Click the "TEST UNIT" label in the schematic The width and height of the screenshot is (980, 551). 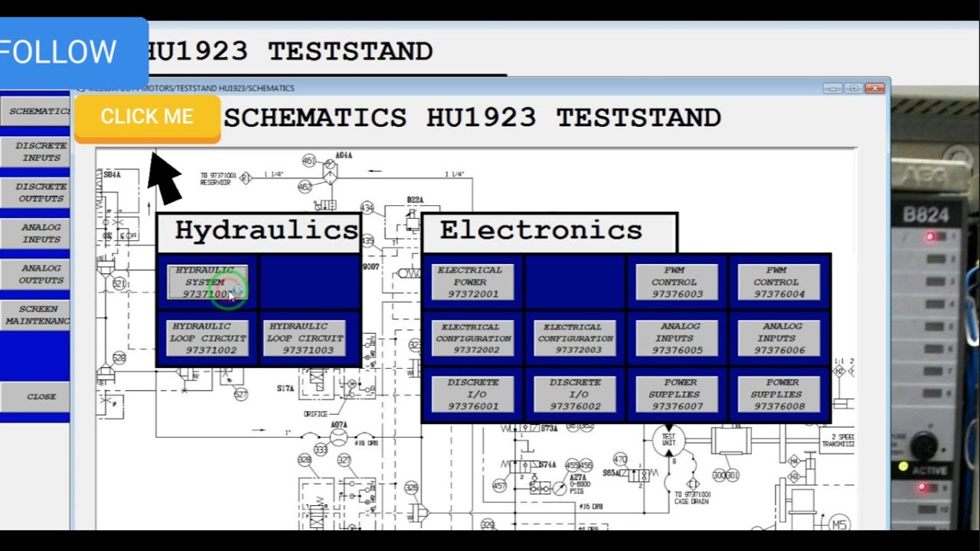point(668,439)
